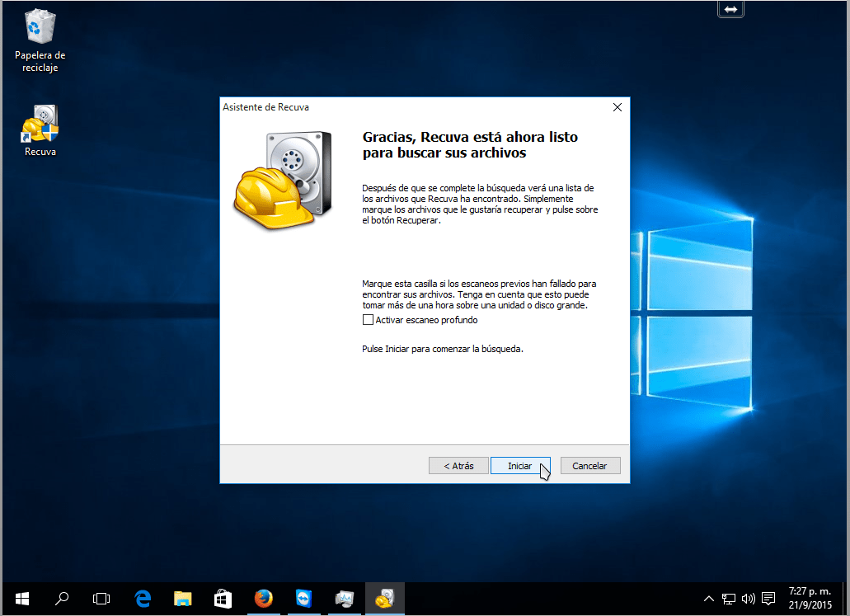Cancel the Recuva wizard
850x616 pixels.
coord(589,466)
